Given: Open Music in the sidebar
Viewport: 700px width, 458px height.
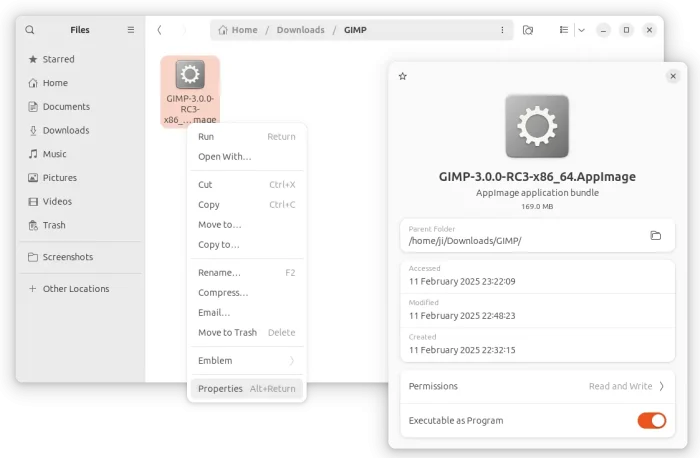Looking at the screenshot, I should tap(79, 154).
